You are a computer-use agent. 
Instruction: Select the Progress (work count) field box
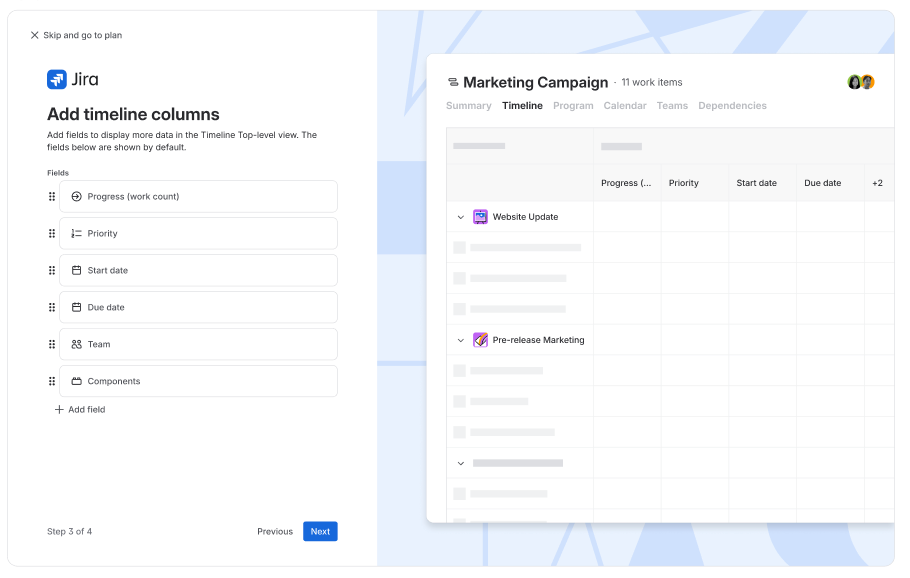tap(198, 197)
